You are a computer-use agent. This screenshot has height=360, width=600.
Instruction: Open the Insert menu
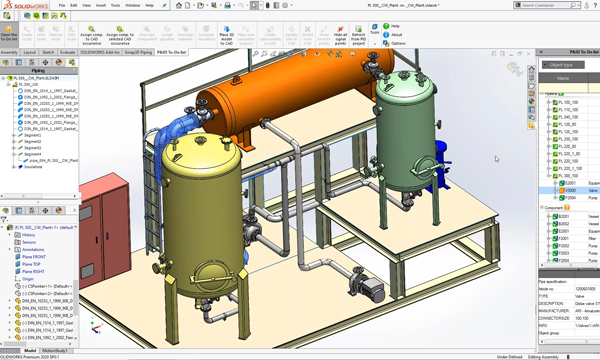(101, 5)
